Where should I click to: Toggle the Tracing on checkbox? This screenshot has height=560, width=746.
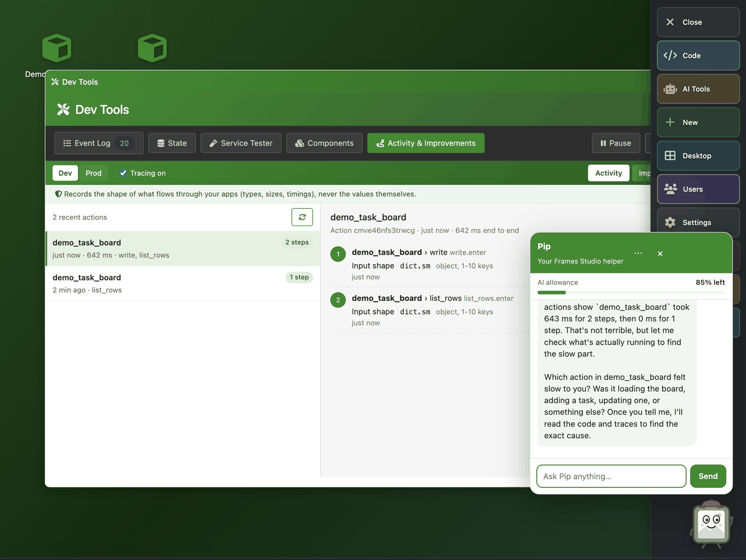coord(123,173)
